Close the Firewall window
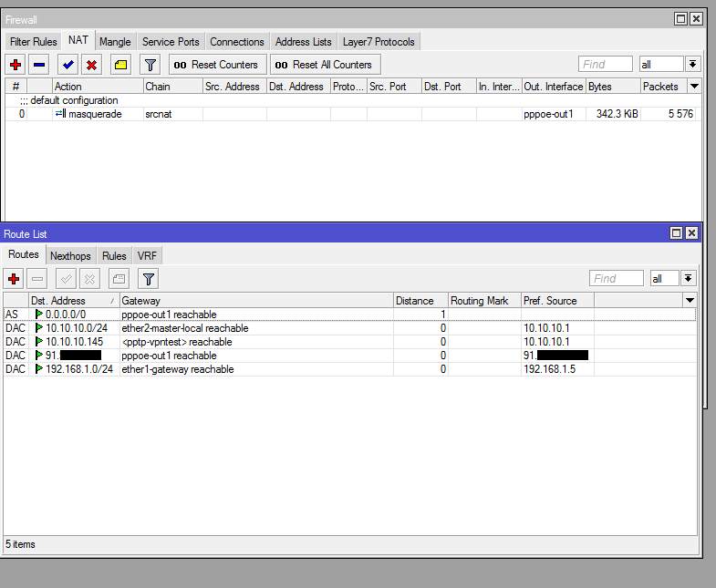This screenshot has width=716, height=588. click(x=696, y=19)
